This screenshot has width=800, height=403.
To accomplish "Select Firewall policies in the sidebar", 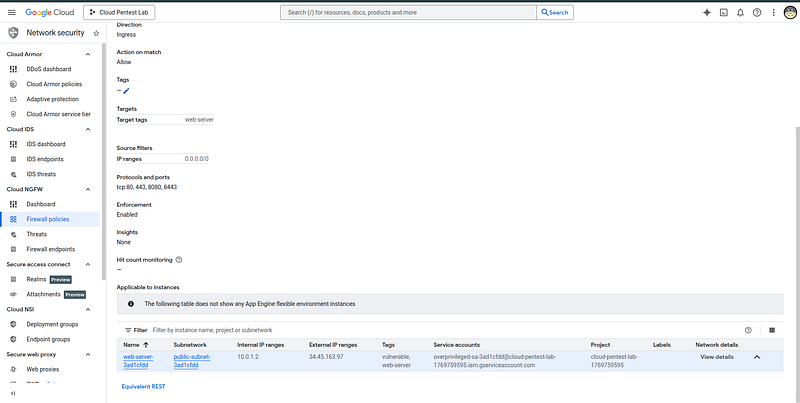I will click(50, 219).
